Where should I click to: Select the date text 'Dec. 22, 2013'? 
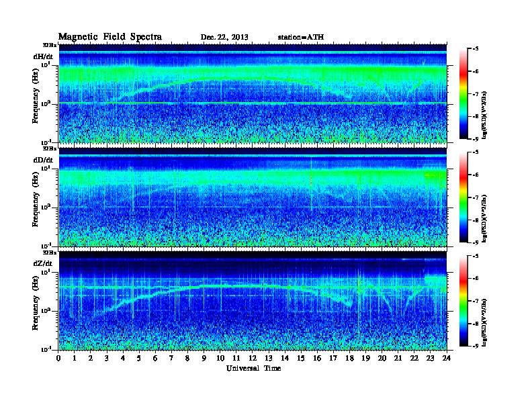pos(224,37)
